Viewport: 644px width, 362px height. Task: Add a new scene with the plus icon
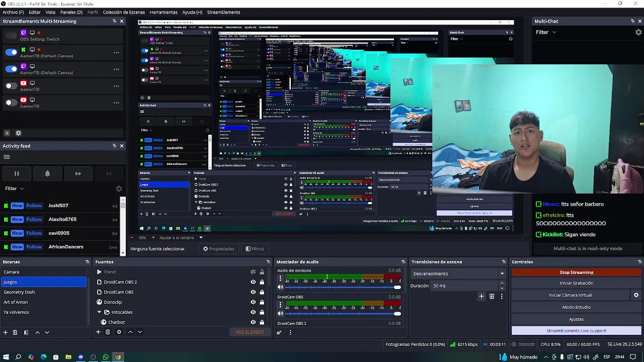pyautogui.click(x=6, y=332)
